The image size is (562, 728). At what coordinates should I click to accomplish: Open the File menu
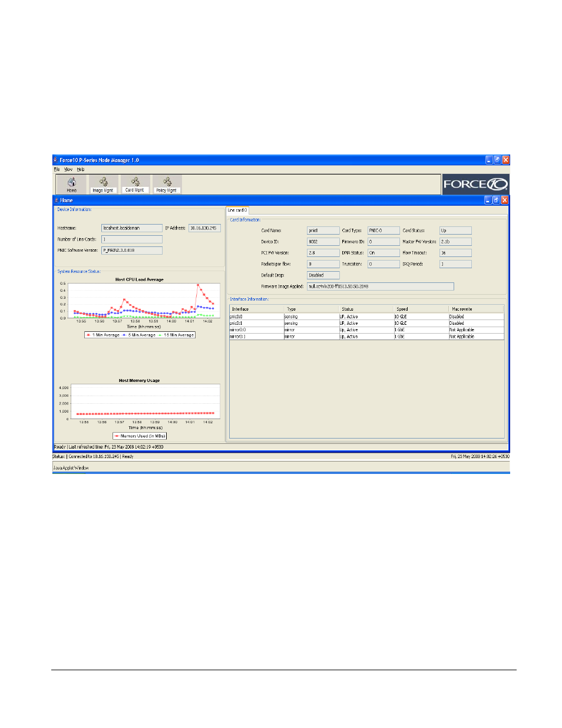[x=57, y=169]
